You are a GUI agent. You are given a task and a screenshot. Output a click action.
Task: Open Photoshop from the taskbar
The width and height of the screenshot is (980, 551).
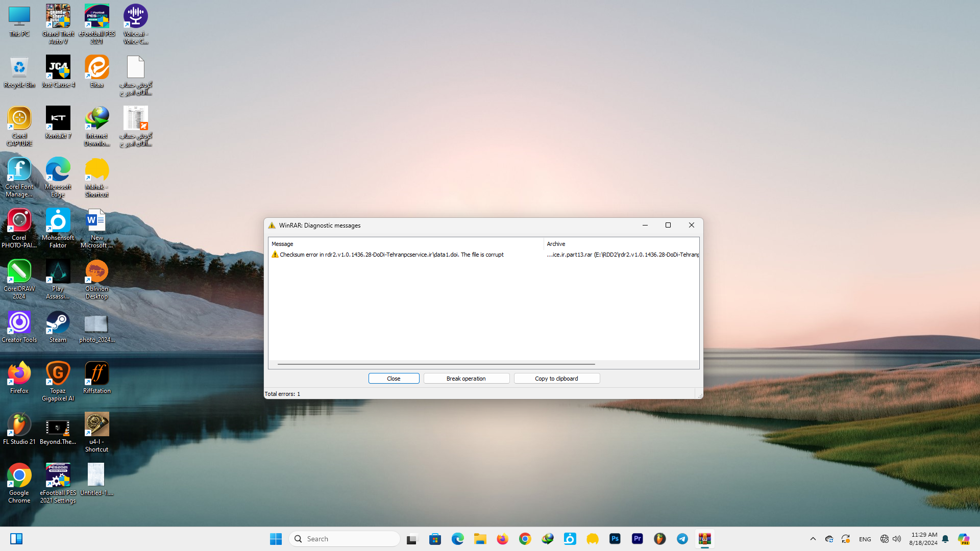click(x=615, y=539)
